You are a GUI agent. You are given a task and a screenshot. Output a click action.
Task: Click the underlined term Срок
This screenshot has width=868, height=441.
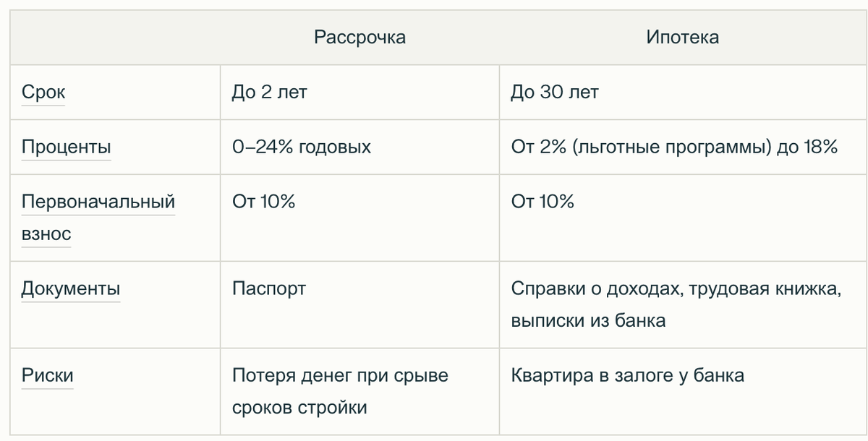click(x=43, y=93)
